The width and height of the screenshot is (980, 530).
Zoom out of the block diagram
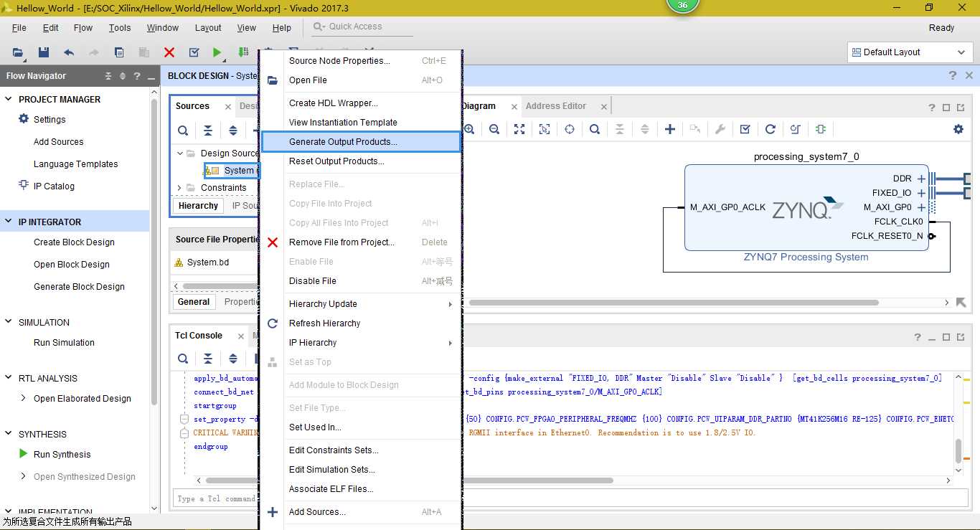(494, 129)
